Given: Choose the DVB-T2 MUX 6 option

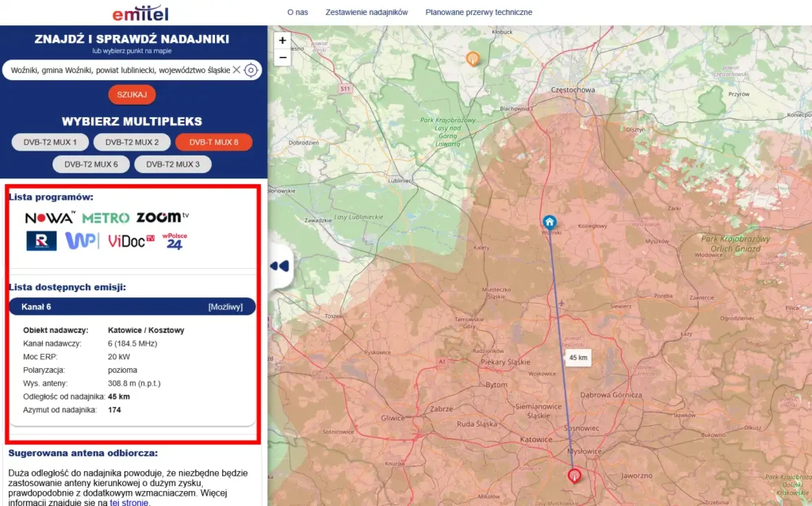Looking at the screenshot, I should 90,164.
